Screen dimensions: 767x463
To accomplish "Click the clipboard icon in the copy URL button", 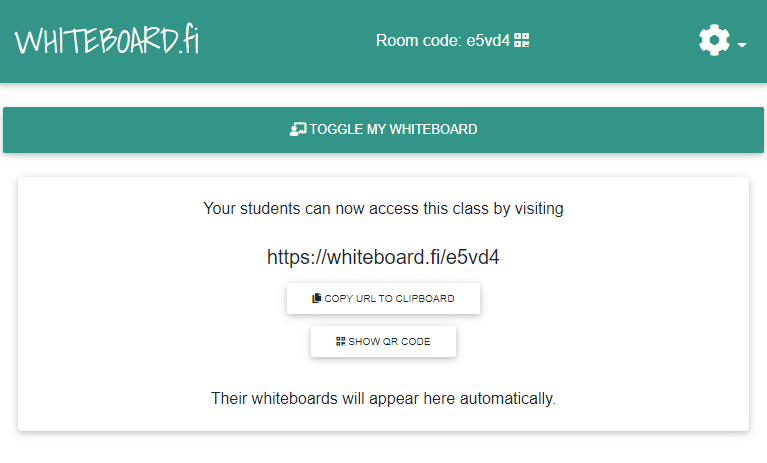I will tap(316, 298).
